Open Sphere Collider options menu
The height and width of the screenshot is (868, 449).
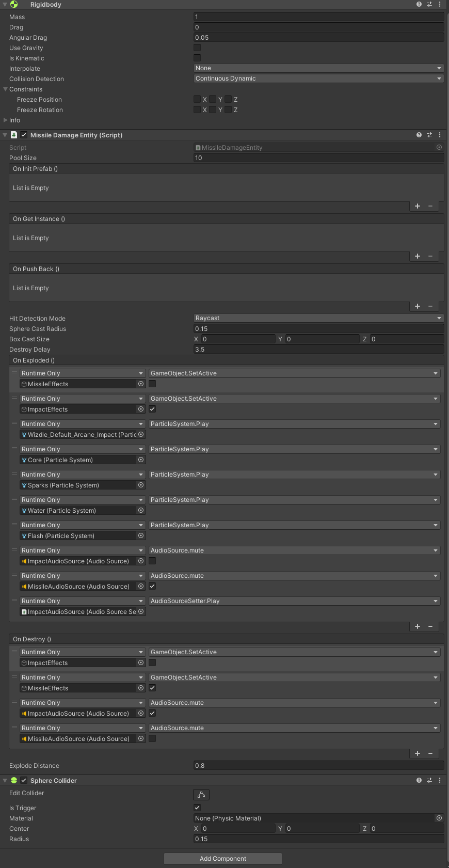click(440, 780)
